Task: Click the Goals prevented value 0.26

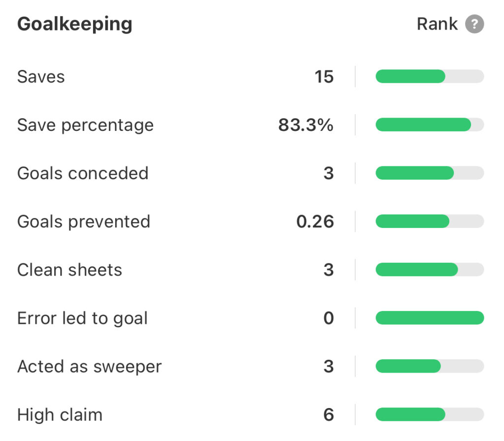Action: click(x=315, y=221)
